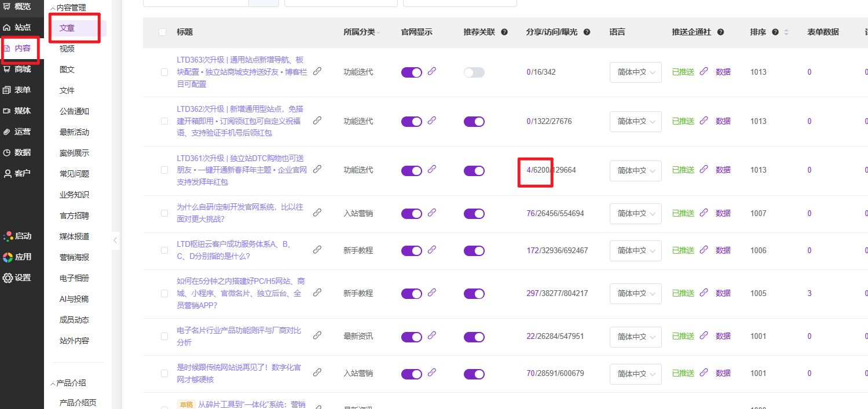Expand the 所属分类 column filter dropdown
Screen dimensions: 868x409
(x=379, y=33)
